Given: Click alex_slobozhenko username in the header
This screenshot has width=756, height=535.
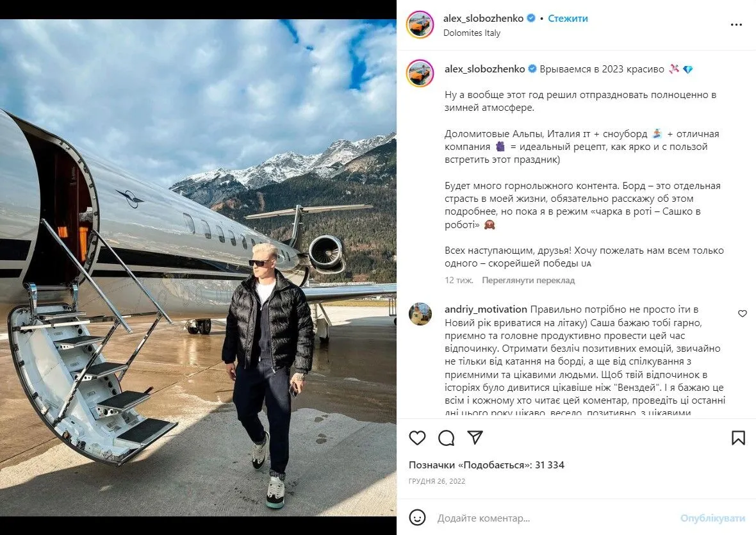Looking at the screenshot, I should (483, 19).
